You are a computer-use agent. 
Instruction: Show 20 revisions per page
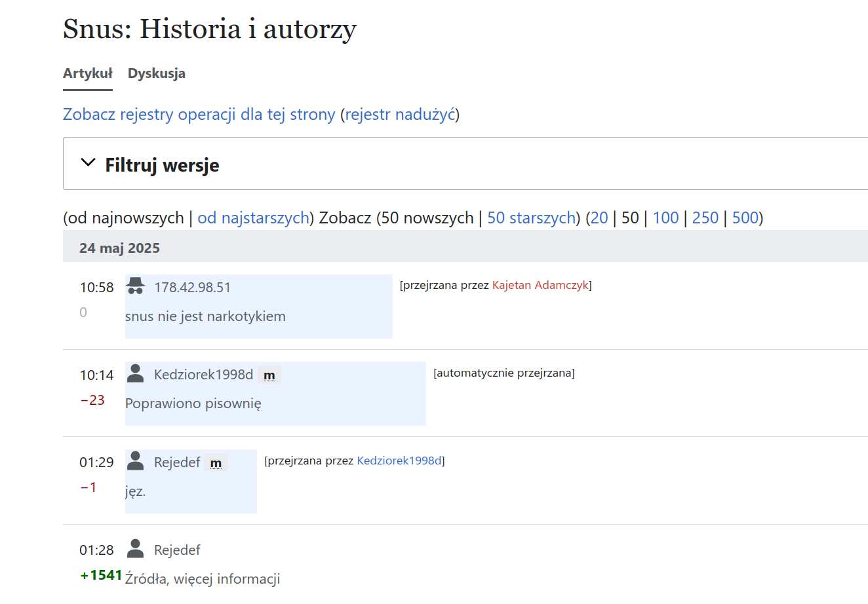[x=599, y=217]
